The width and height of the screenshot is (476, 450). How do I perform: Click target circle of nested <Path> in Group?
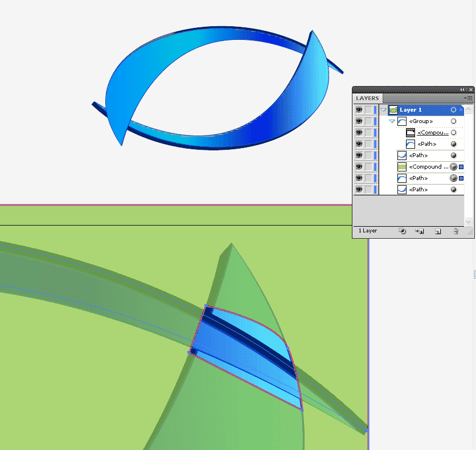point(454,144)
